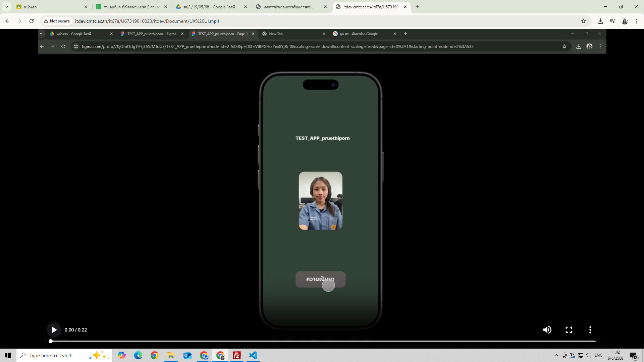Screen dimensions: 644x362
Task: Open Chrome downloads icon
Action: point(600,21)
